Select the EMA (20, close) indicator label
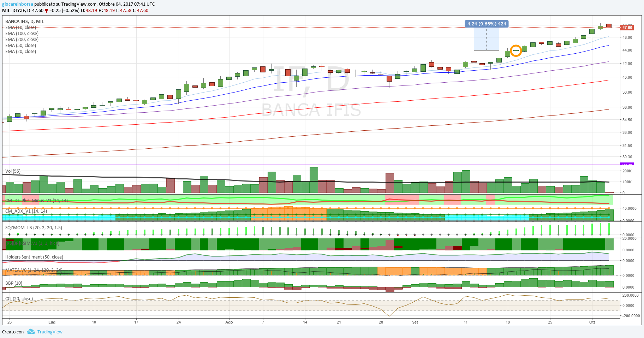 pos(20,52)
